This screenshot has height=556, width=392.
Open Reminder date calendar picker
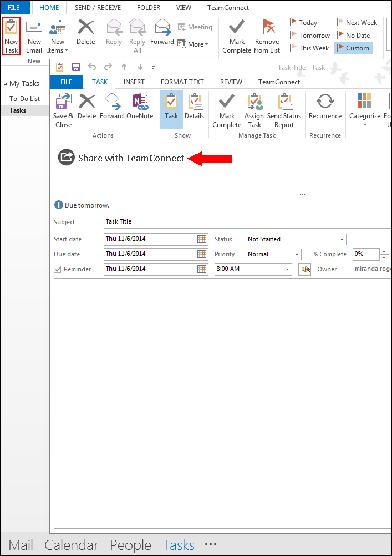tap(202, 269)
